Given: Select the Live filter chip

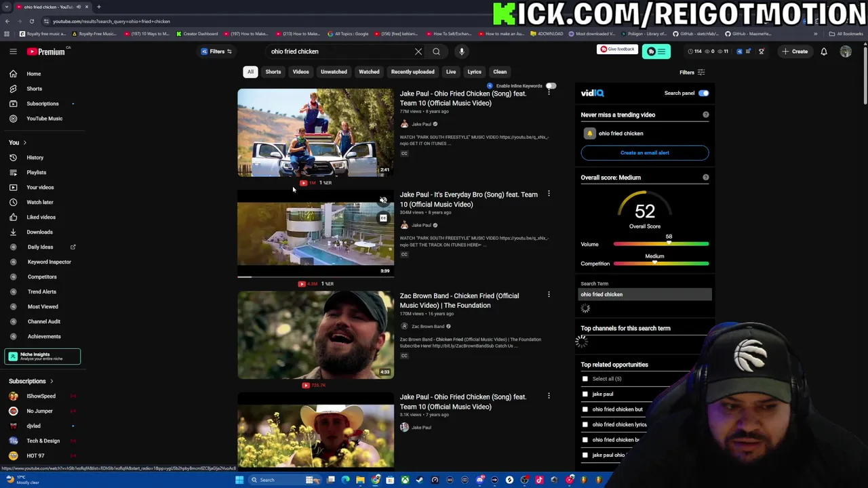Looking at the screenshot, I should click(x=451, y=72).
